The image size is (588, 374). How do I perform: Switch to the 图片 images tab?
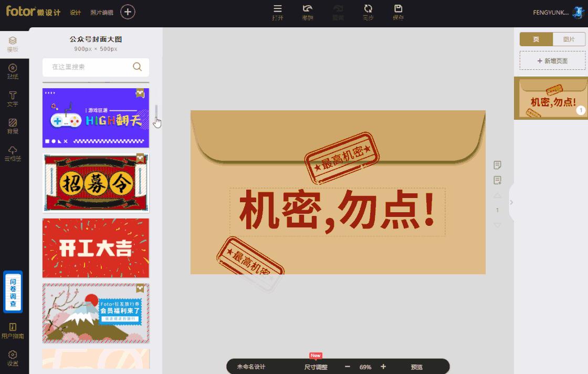(569, 39)
